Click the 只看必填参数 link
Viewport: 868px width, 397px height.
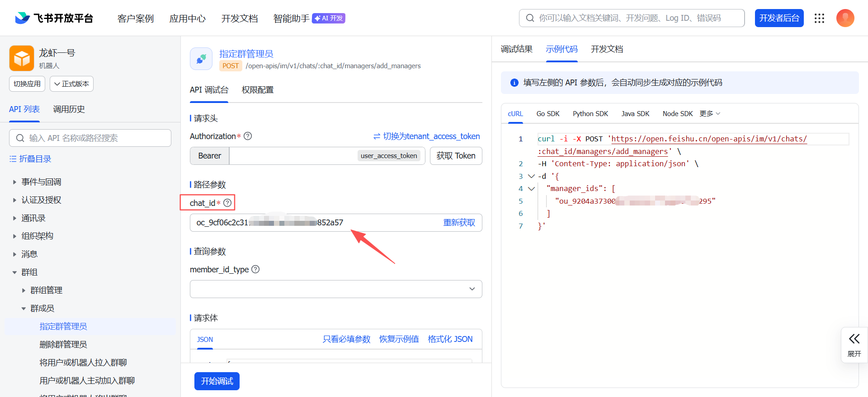tap(346, 339)
